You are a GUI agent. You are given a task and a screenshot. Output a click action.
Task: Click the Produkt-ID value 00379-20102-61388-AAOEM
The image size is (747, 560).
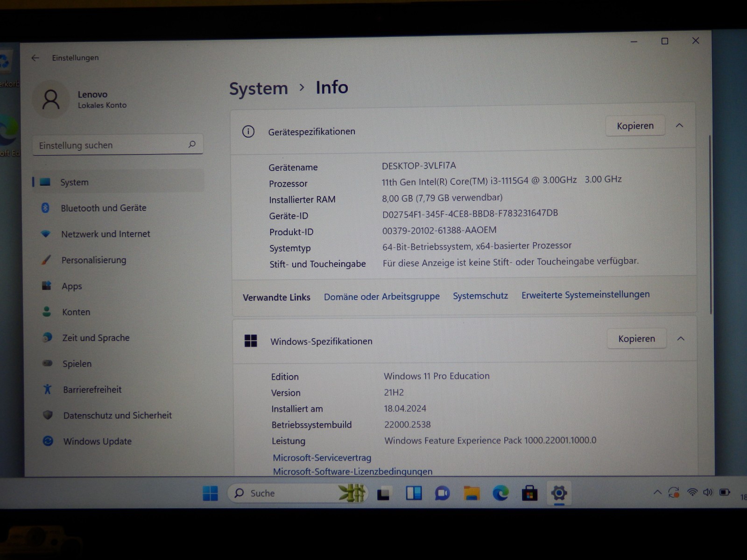(x=439, y=230)
